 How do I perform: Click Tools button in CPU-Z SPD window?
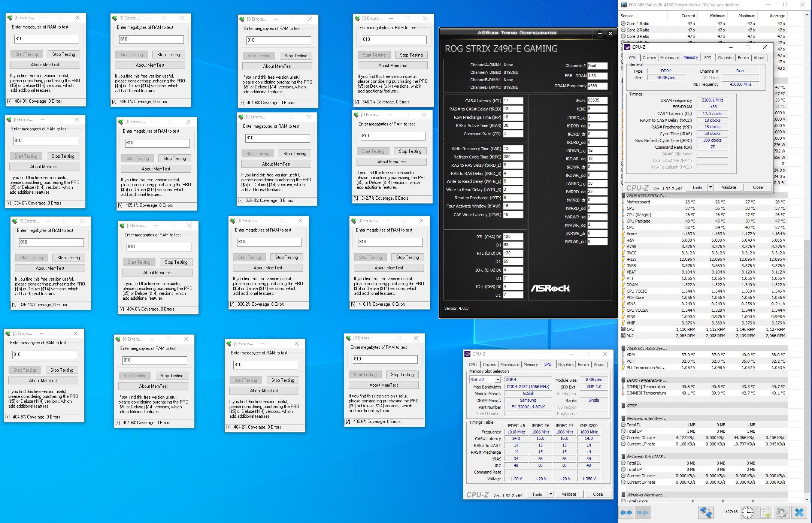tap(537, 495)
